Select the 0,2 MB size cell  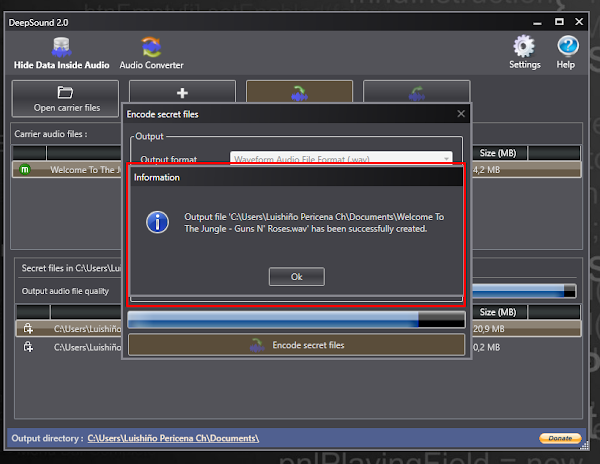(486, 347)
